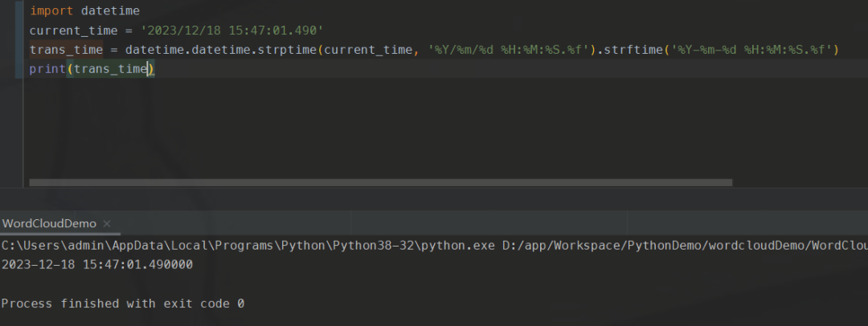Switch to the WordCloudDemo run tab
Screen dimensions: 868x326
tap(49, 223)
